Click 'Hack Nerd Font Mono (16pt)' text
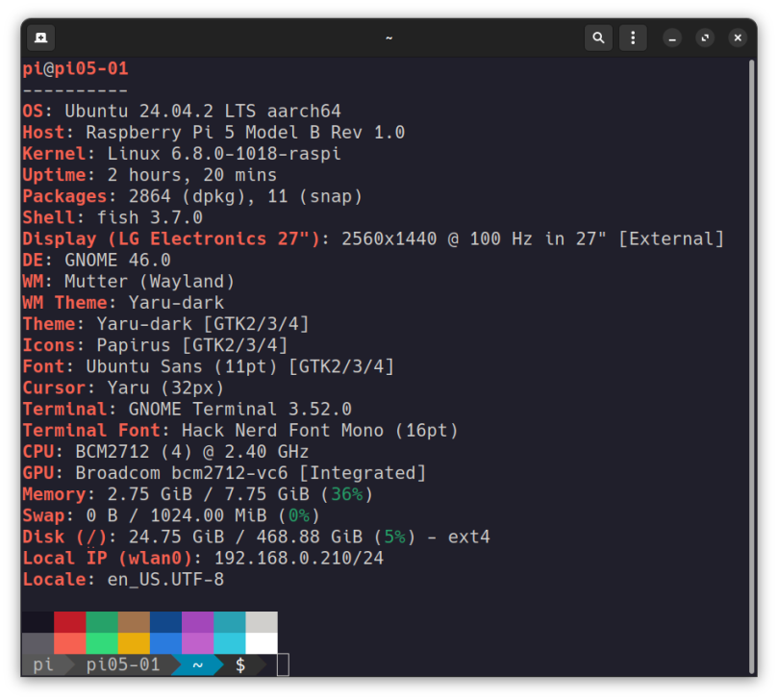Image resolution: width=778 pixels, height=700 pixels. pos(320,431)
